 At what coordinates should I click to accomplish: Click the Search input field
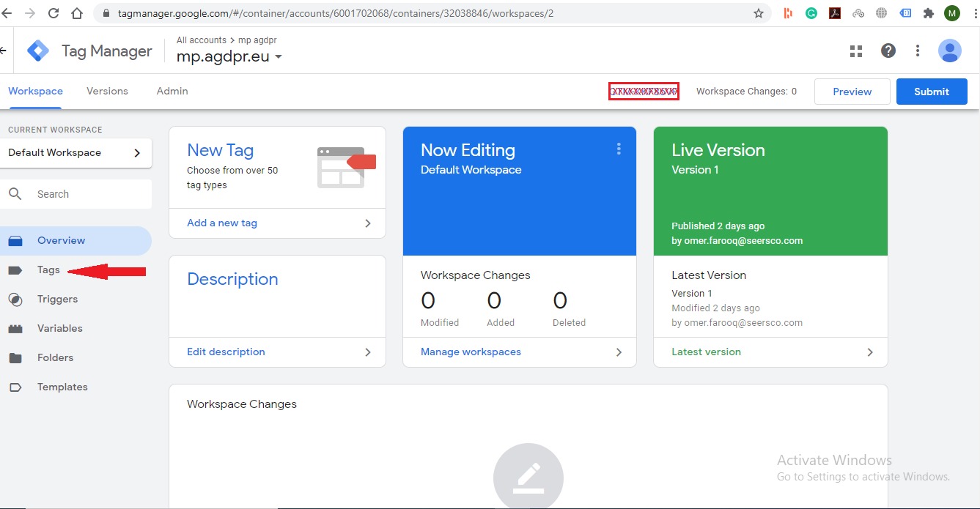[76, 194]
